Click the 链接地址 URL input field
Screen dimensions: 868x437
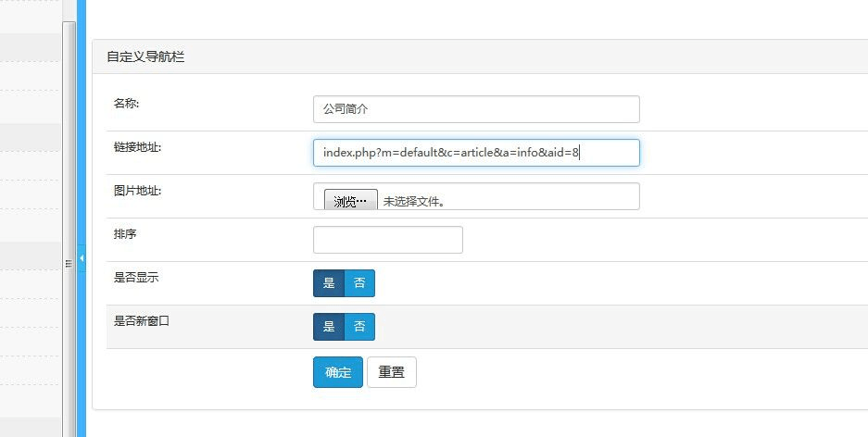[476, 153]
